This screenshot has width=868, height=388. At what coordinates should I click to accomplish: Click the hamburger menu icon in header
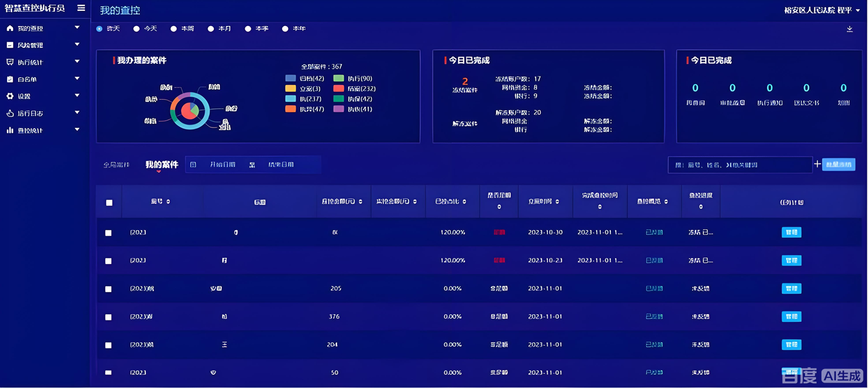point(81,8)
